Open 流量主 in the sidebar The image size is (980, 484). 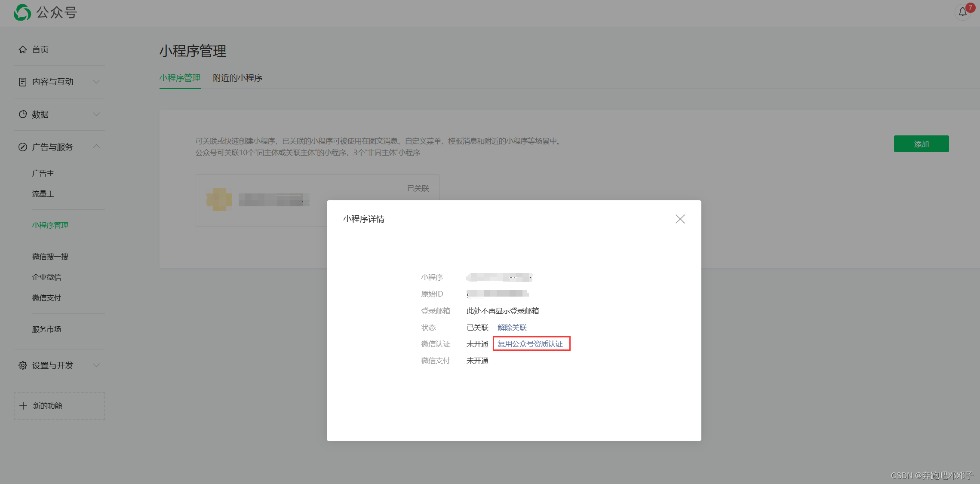coord(43,194)
